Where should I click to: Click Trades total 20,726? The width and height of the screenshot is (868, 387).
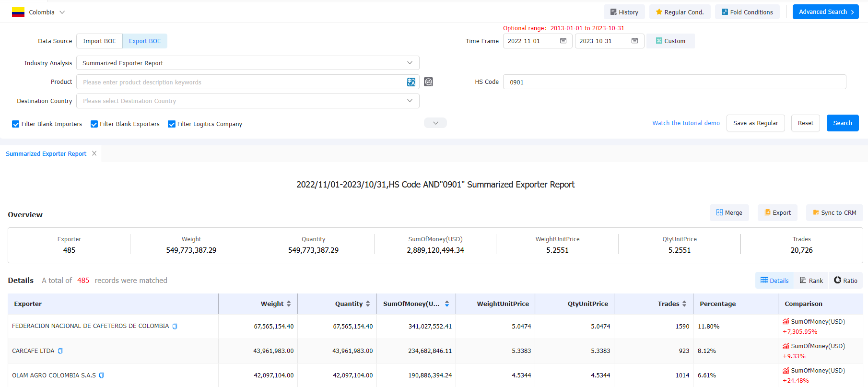802,250
